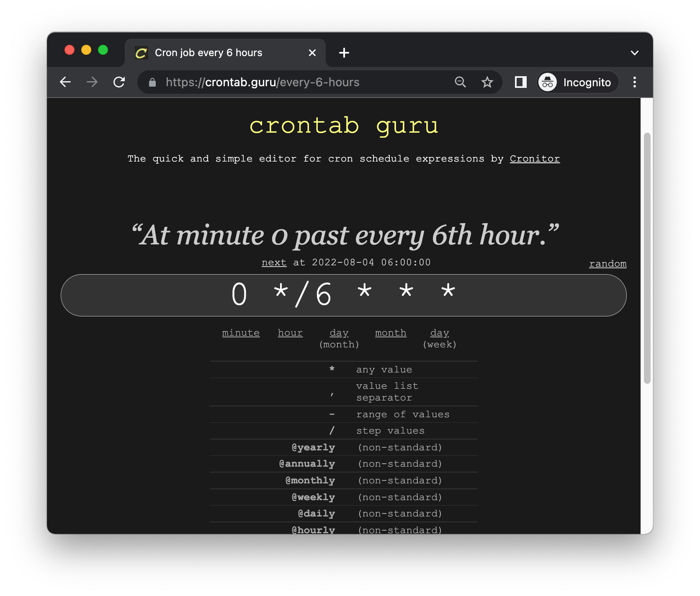The image size is (700, 596).
Task: Click 'step values' text
Action: coord(390,431)
